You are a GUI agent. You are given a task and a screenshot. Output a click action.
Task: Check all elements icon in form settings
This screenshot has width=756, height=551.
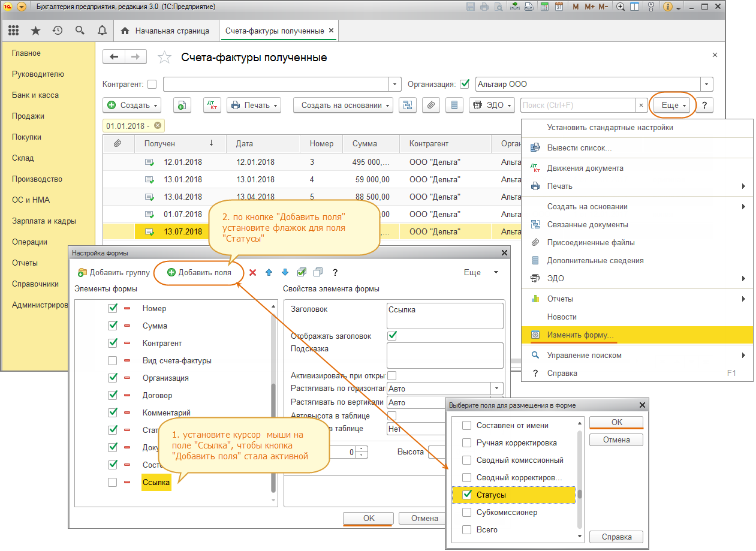302,272
